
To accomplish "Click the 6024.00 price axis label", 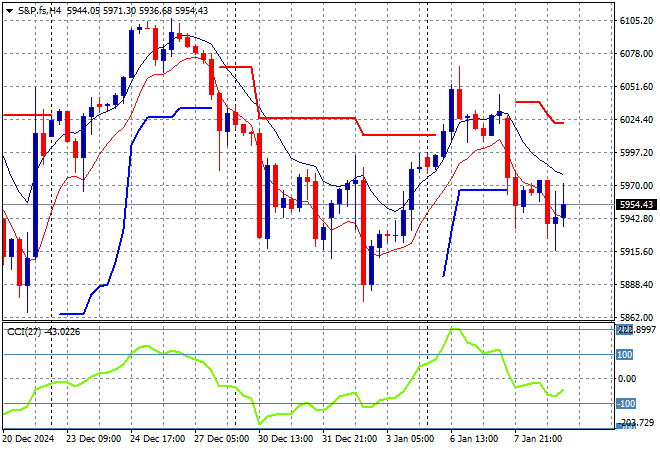I will tap(636, 120).
